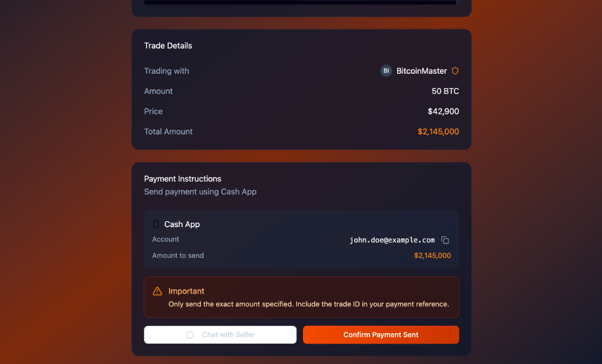Select the john.doe@example.com account text
The image size is (602, 364).
[x=392, y=240]
